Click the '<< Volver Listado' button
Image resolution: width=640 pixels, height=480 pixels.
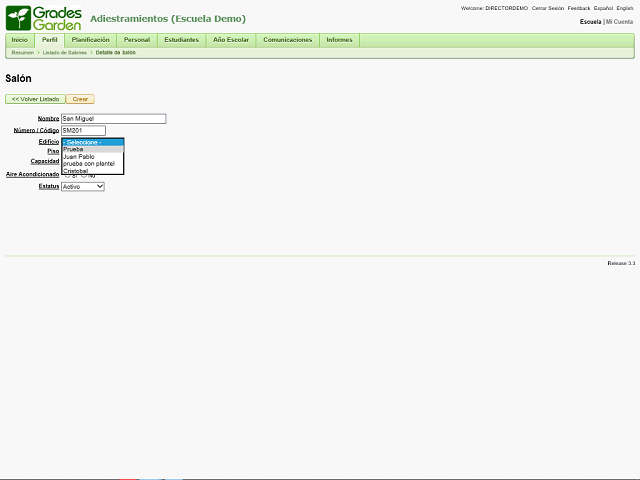tap(35, 99)
